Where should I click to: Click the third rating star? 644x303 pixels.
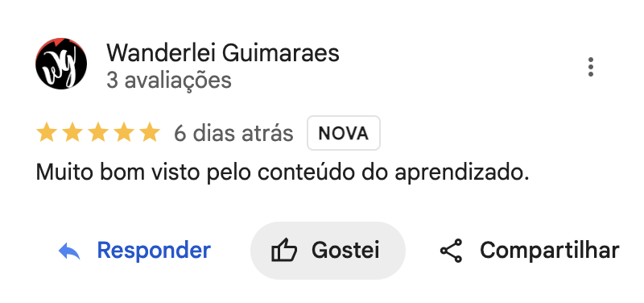coord(98,133)
